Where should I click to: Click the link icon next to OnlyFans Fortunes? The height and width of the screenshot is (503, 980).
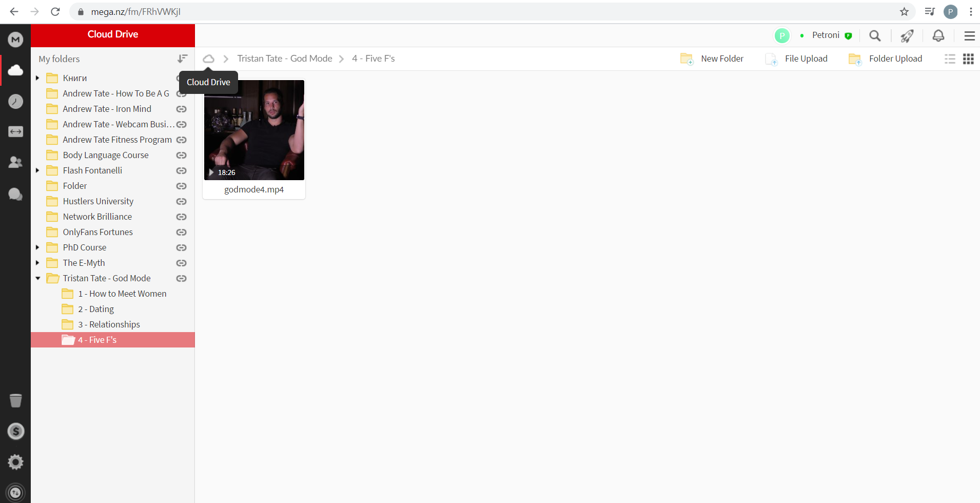(x=181, y=233)
